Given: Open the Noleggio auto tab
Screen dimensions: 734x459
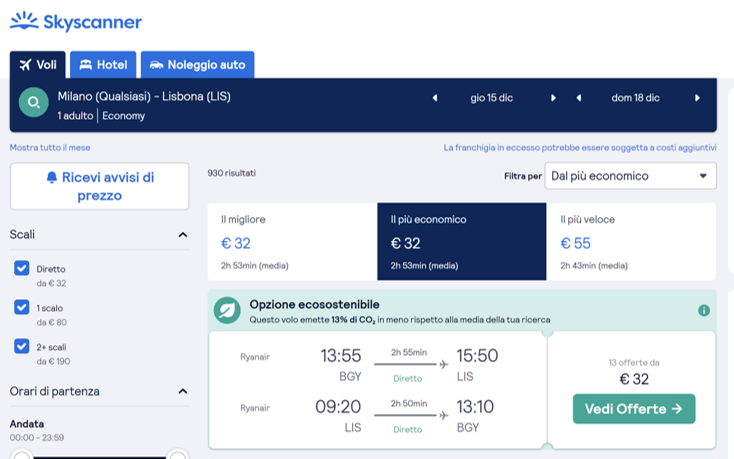Looking at the screenshot, I should [x=197, y=64].
